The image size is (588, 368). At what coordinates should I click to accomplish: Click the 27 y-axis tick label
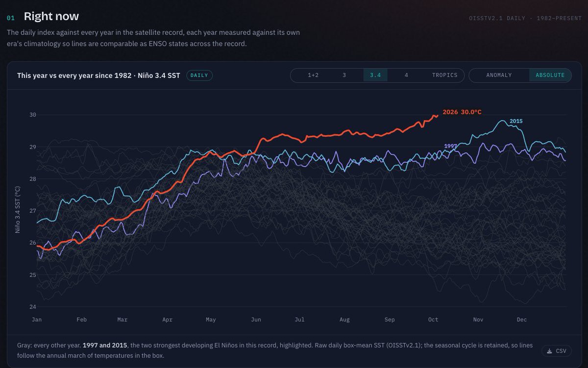33,211
